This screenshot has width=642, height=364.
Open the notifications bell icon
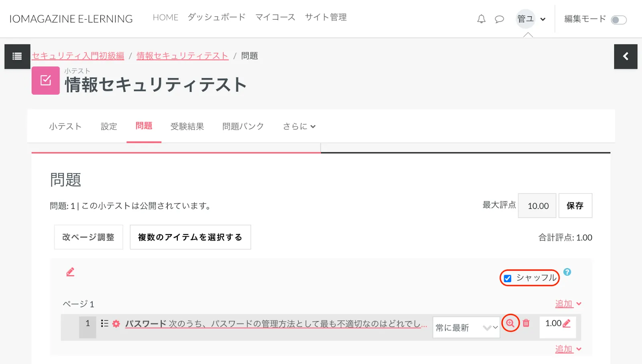[481, 19]
